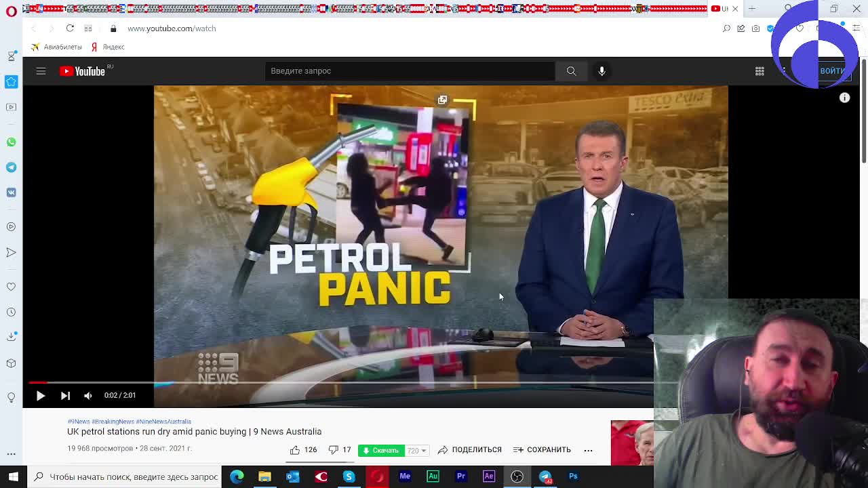Launch Premiere Pro from the taskbar
The width and height of the screenshot is (868, 488).
pos(460,476)
